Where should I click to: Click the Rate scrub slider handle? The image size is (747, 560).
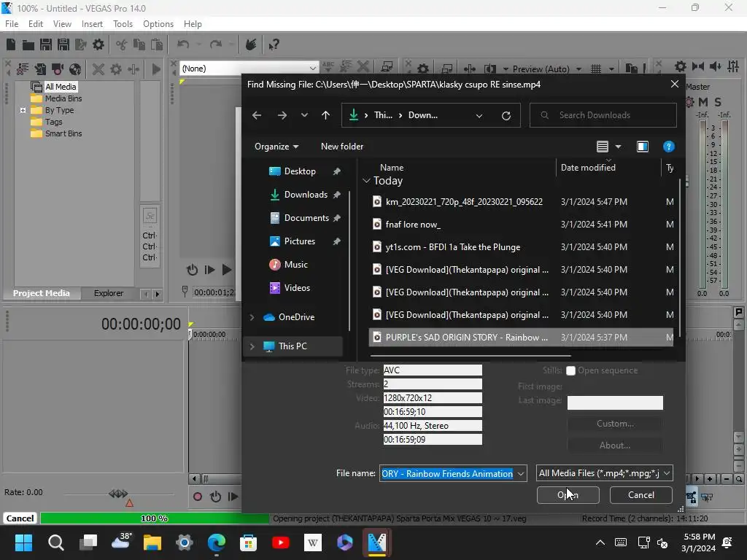tap(118, 494)
